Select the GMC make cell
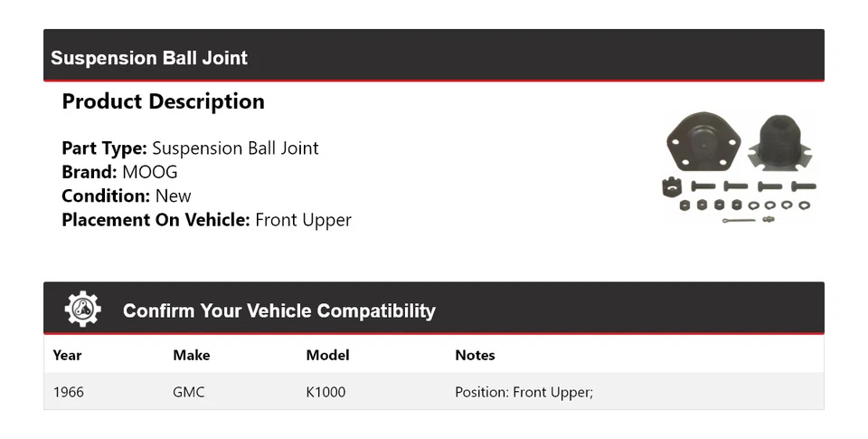 188,392
